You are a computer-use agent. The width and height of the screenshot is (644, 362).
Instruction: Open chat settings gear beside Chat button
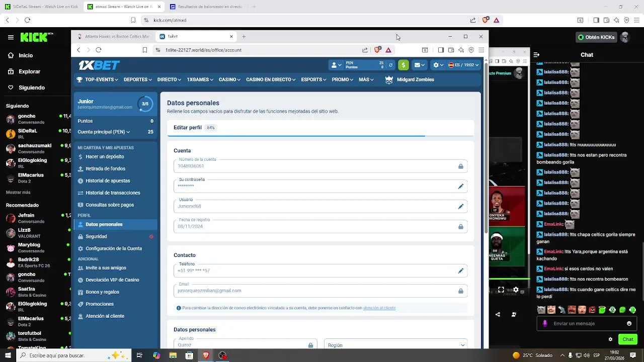coord(610,339)
